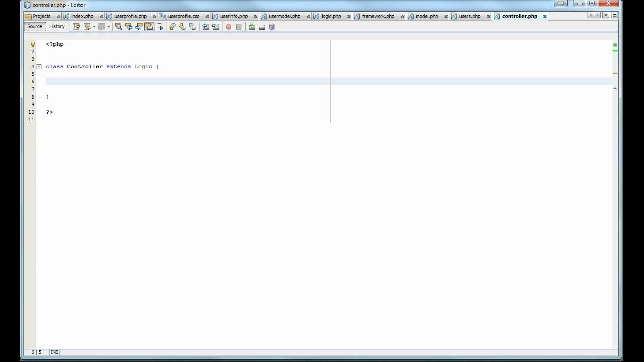Switch to History view
This screenshot has width=644, height=362.
[x=57, y=26]
